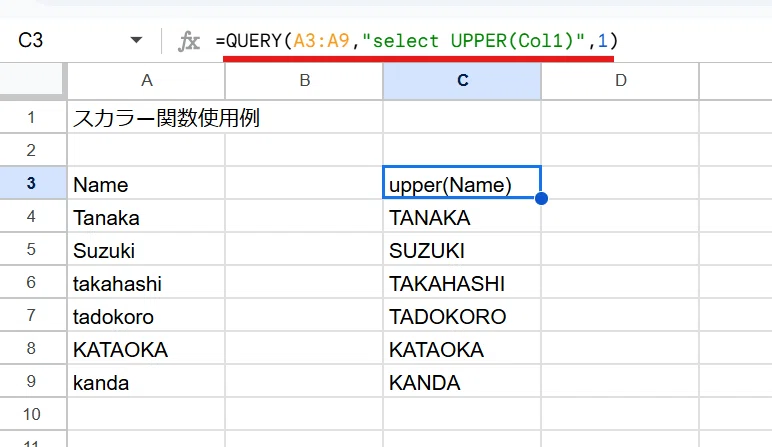
Task: Select row 10 header
Action: click(x=32, y=414)
